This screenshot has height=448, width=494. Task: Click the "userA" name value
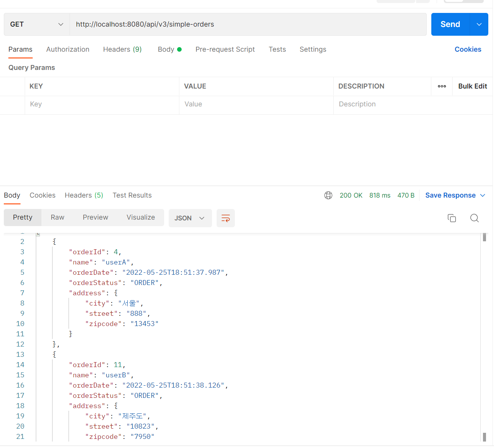point(116,262)
